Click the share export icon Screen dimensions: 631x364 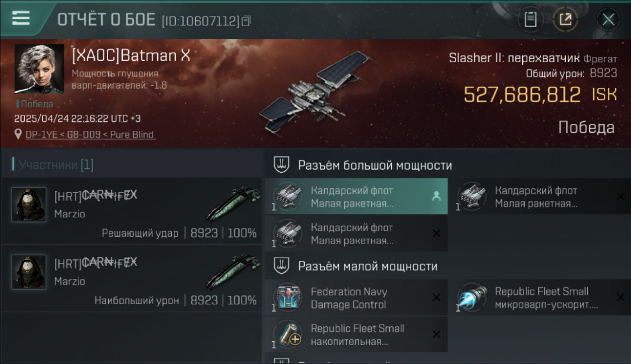[x=565, y=19]
